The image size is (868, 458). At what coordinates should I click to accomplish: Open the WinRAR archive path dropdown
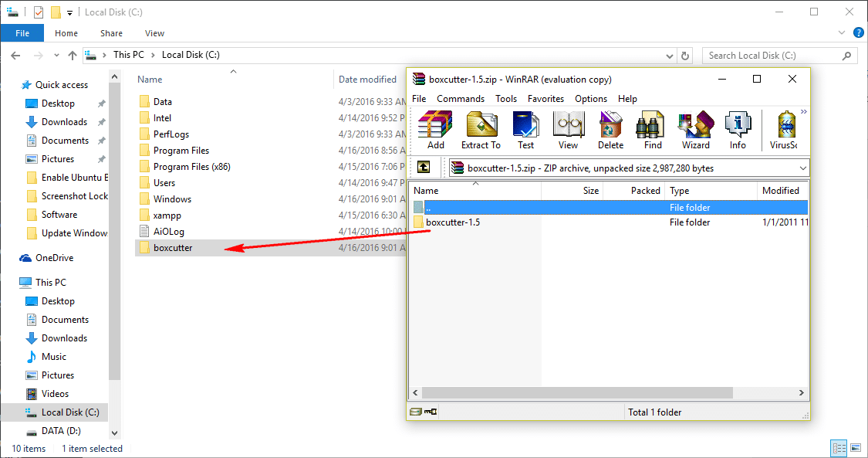coord(802,168)
